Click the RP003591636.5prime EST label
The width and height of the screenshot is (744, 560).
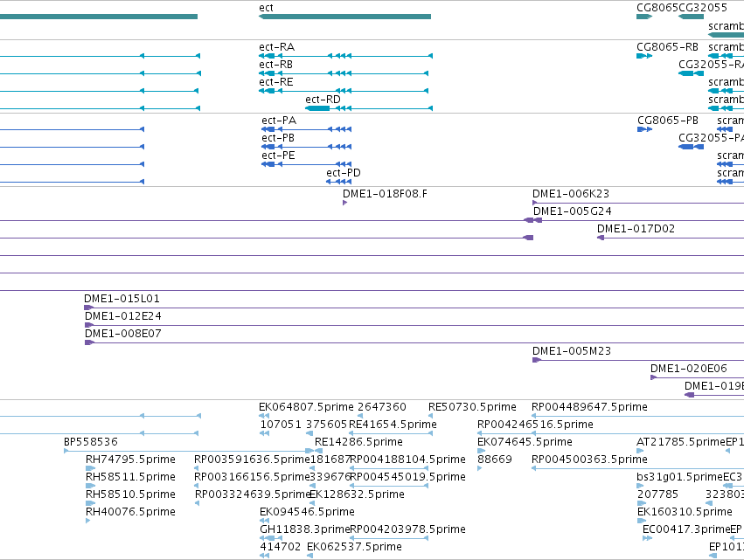coord(252,460)
